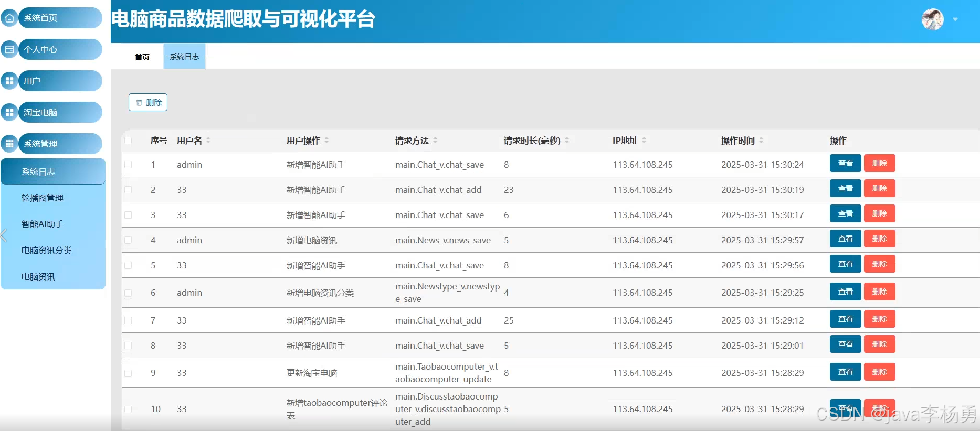980x431 pixels.
Task: Click 查看 for row 6 新增电脑资讯分类
Action: coord(845,292)
